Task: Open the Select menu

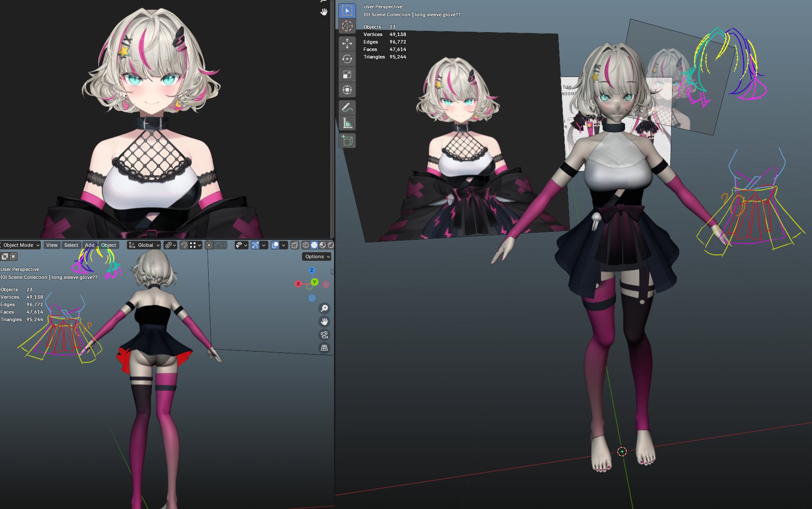Action: tap(71, 245)
